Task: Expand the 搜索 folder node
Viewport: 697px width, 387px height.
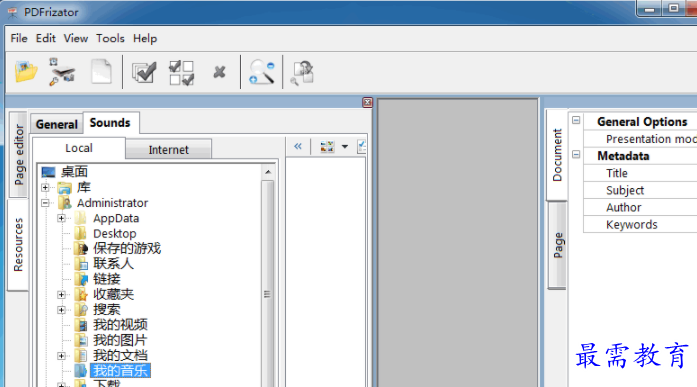Action: click(x=61, y=310)
